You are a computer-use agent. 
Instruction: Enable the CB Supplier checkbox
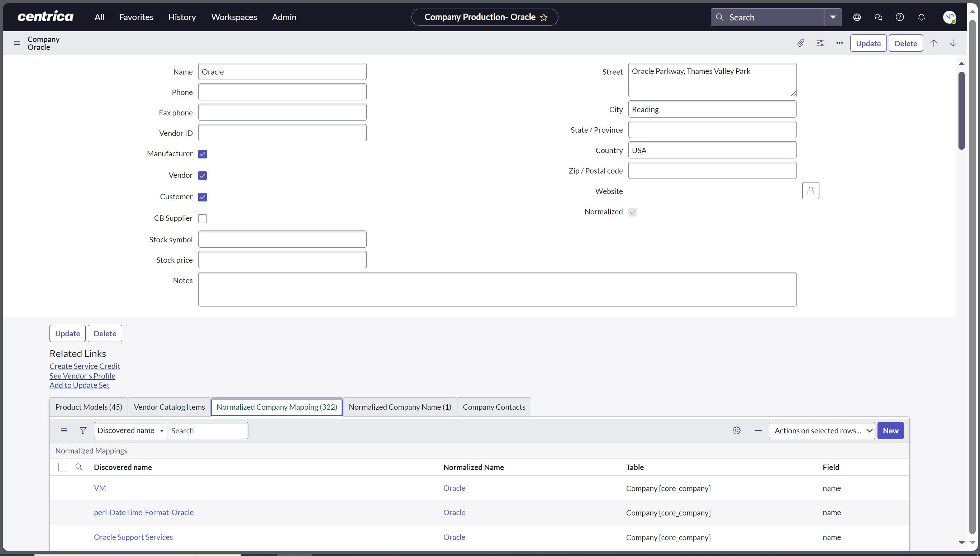[203, 218]
